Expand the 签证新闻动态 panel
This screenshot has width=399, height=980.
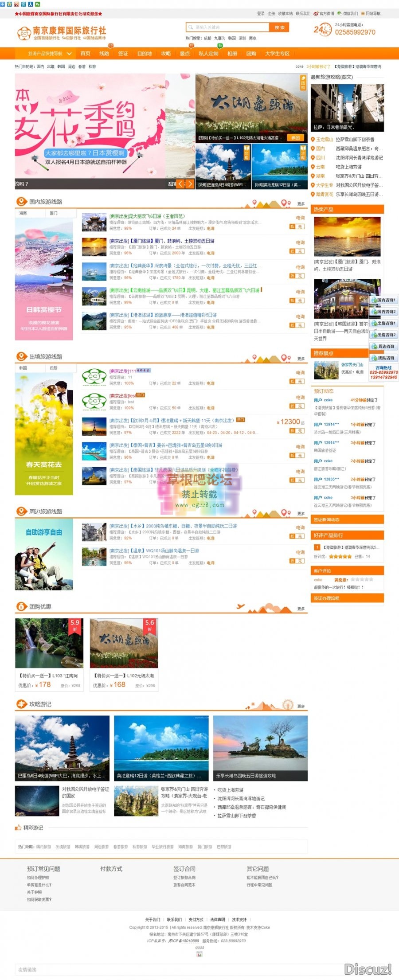[347, 519]
